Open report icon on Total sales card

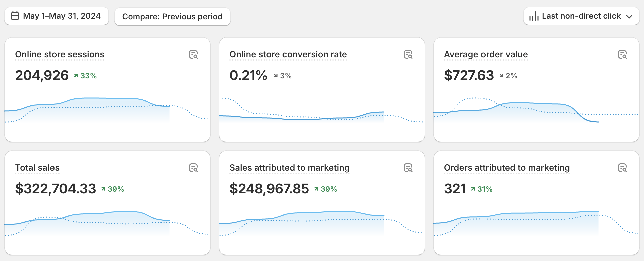(193, 168)
